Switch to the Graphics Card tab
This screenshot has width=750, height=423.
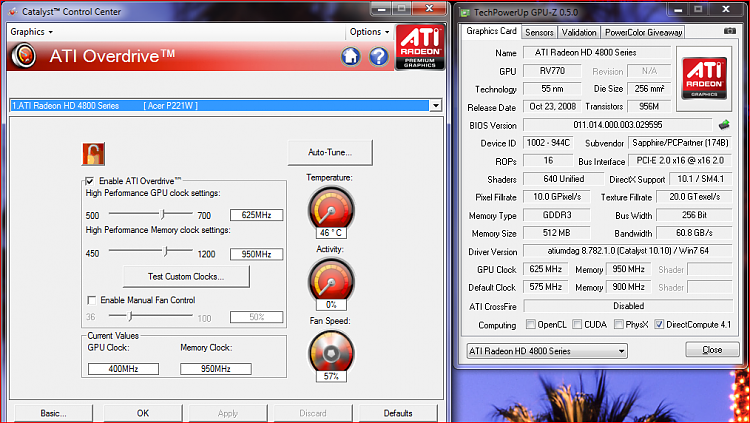point(491,31)
